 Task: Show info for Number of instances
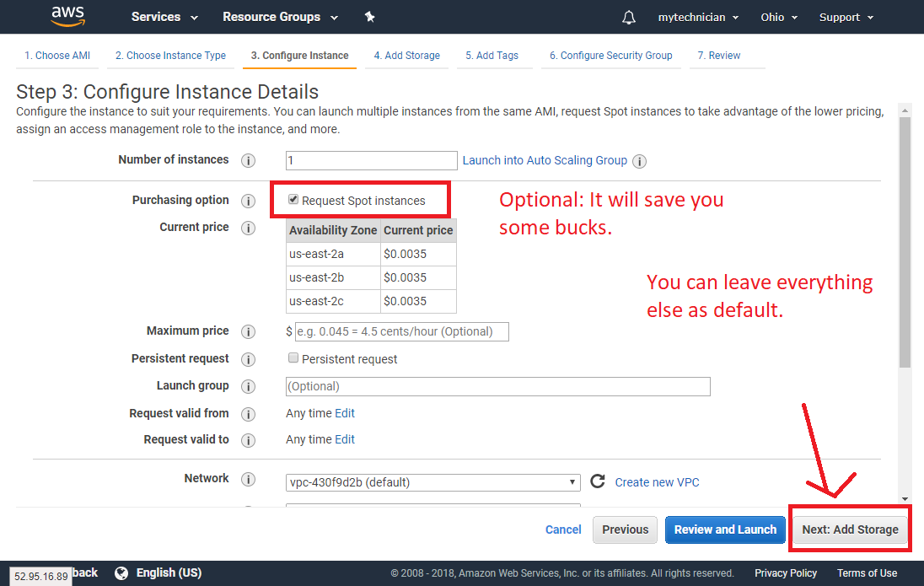[x=248, y=160]
